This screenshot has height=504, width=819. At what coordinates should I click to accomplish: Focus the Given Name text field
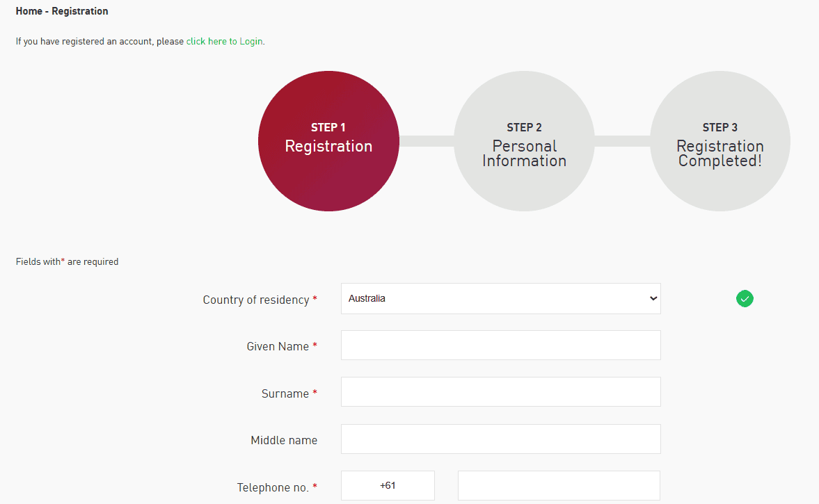[500, 346]
